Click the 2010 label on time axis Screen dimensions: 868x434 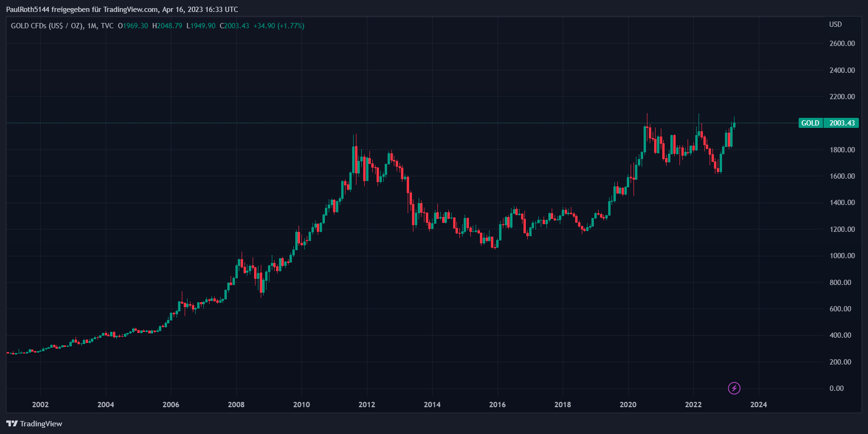coord(301,405)
